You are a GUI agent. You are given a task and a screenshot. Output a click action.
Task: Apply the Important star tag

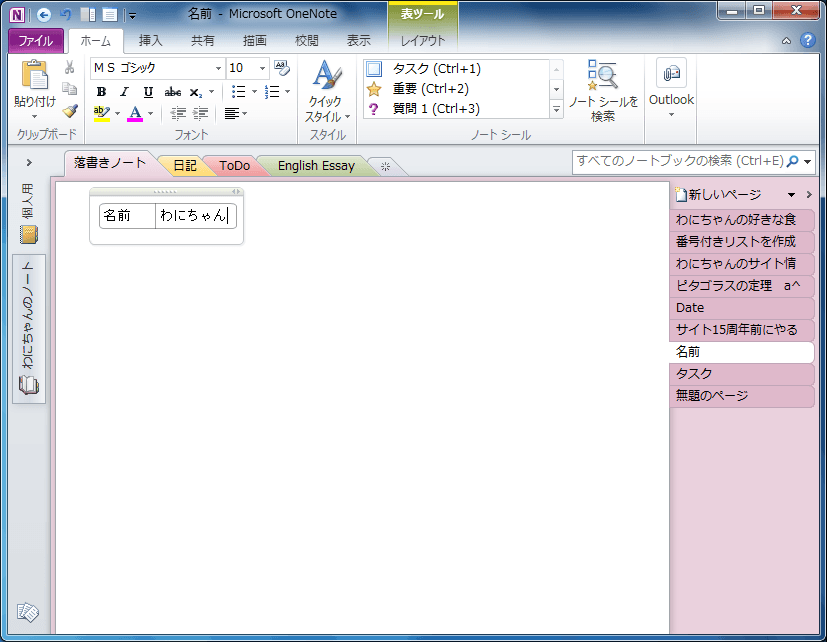click(458, 89)
